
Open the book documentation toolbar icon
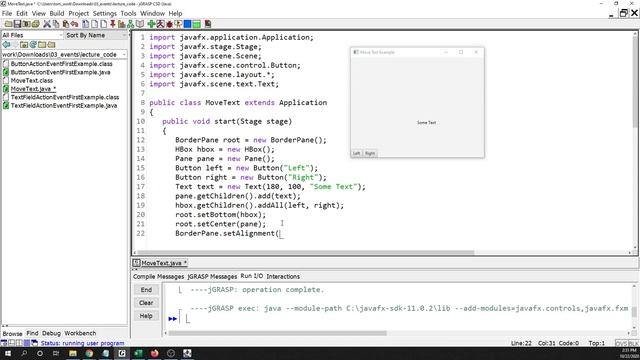140,24
